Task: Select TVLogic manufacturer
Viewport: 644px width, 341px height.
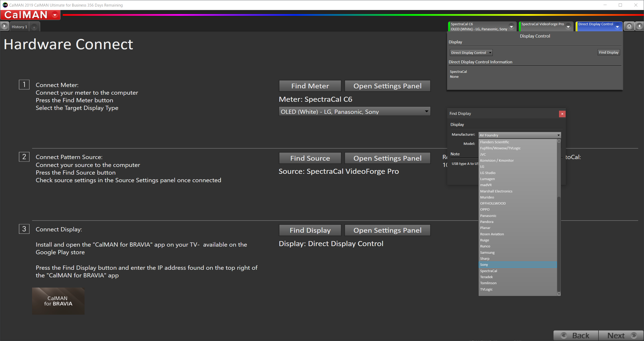Action: coord(518,289)
